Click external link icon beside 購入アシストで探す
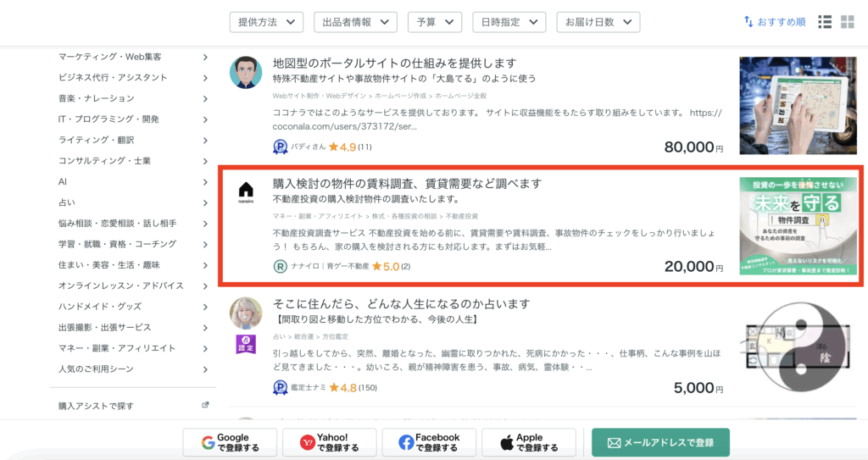 coord(205,406)
